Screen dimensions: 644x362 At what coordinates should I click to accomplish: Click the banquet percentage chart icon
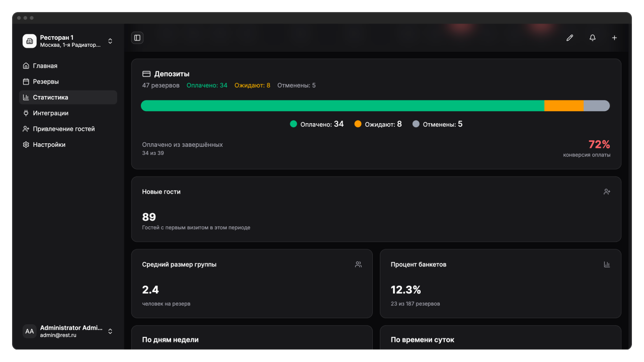607,264
